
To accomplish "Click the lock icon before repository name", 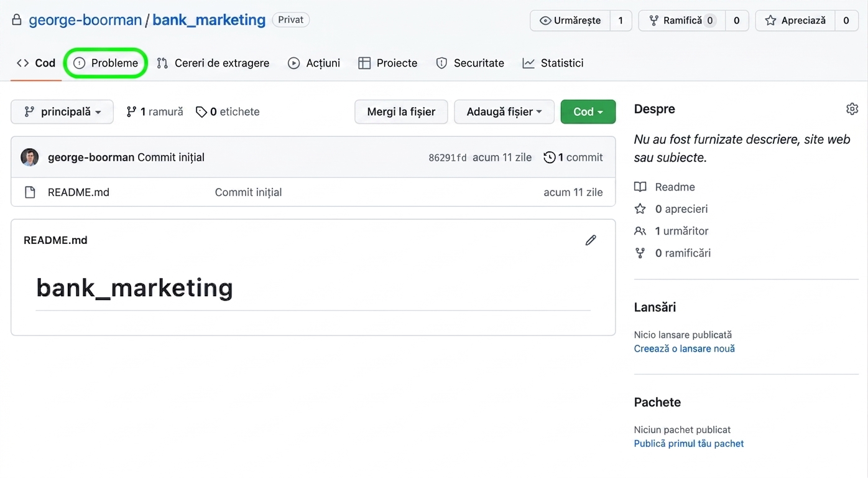I will tap(17, 20).
